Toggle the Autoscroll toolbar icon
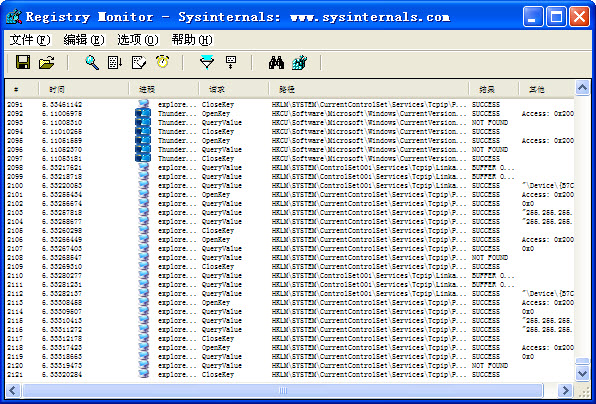596x404 pixels. tap(115, 62)
